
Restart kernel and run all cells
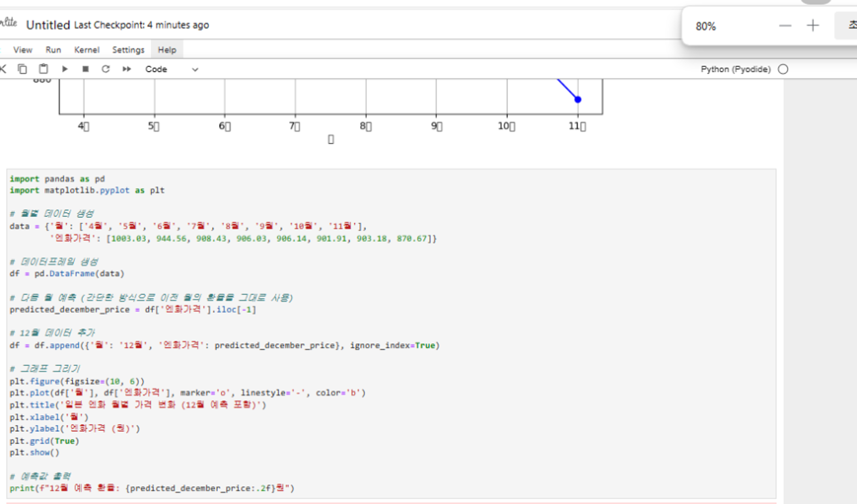click(x=126, y=69)
